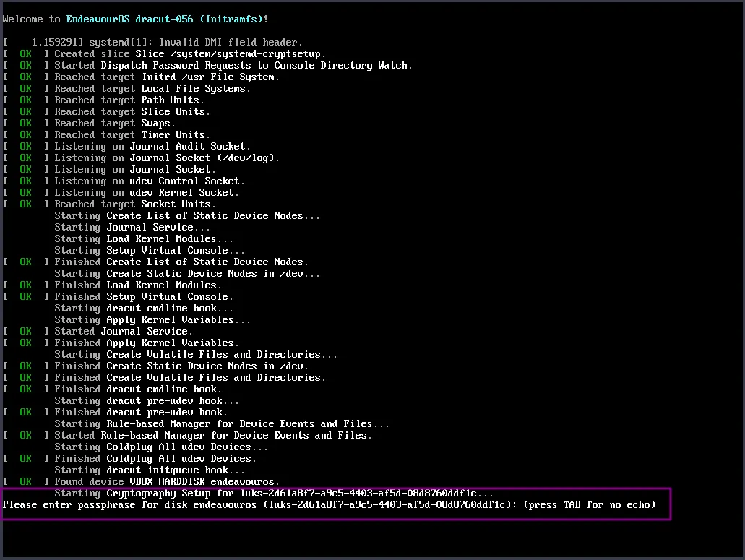Click 'Listening on Journal Audit Socket' line
The height and width of the screenshot is (560, 745).
[152, 146]
